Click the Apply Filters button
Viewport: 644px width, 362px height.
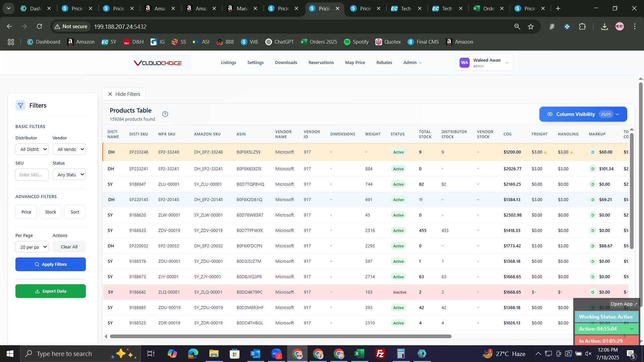51,264
